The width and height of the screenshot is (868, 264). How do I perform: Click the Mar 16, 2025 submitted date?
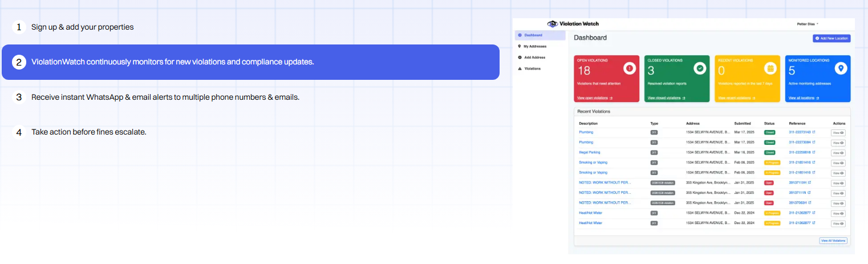[744, 152]
